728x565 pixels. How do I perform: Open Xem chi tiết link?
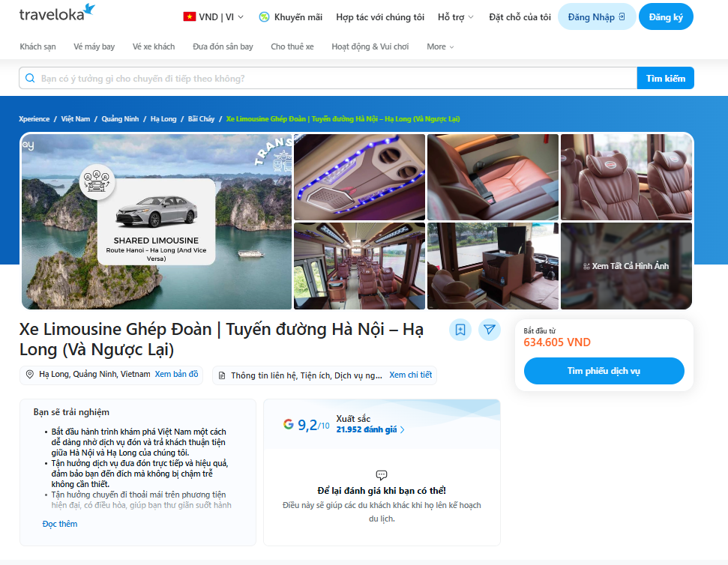coord(410,375)
